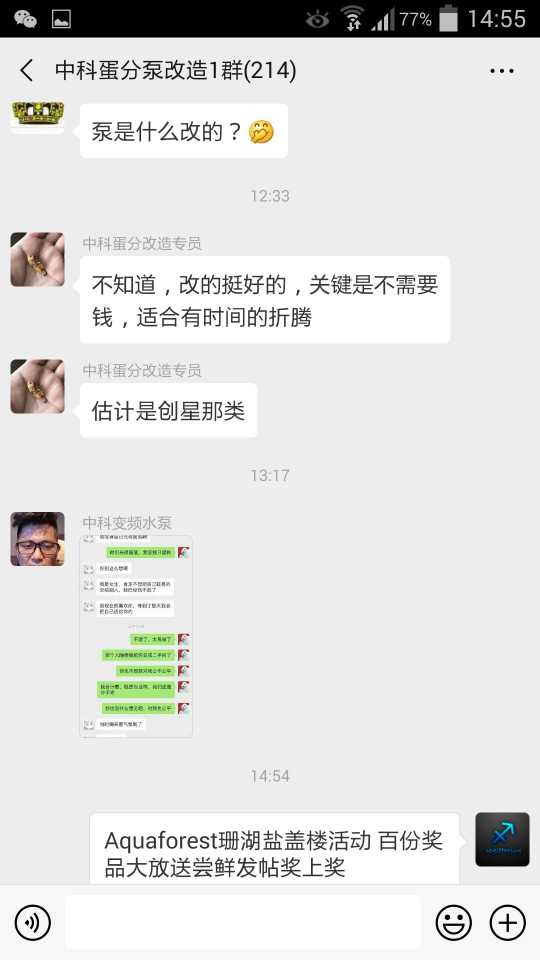Select the 泵是什么改的? message bubble
Image resolution: width=540 pixels, height=960 pixels.
click(x=184, y=131)
